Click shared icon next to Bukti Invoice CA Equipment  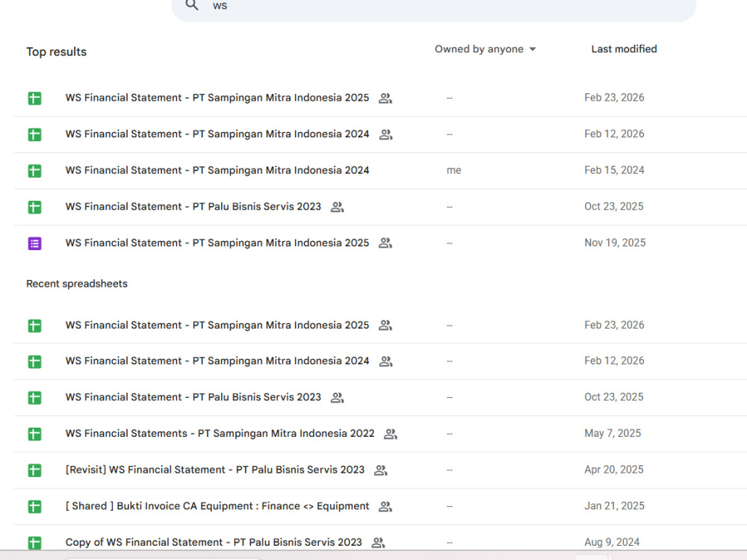coord(385,507)
